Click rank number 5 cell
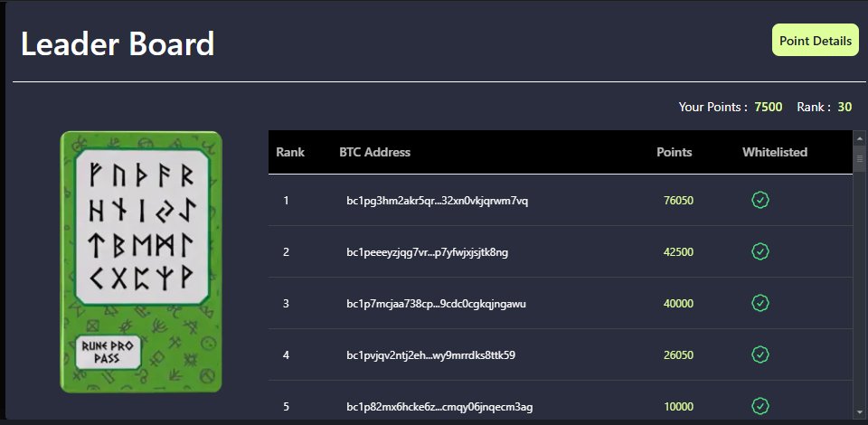 287,407
